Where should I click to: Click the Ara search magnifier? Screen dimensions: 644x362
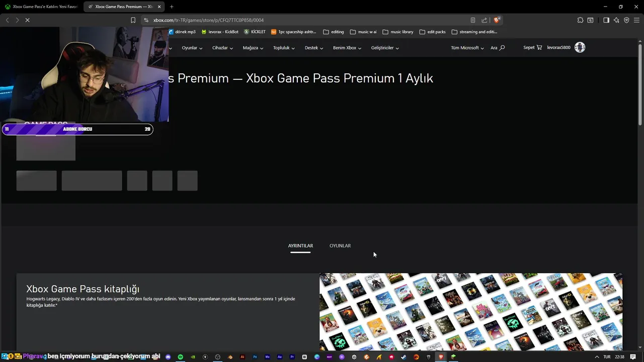tap(502, 48)
